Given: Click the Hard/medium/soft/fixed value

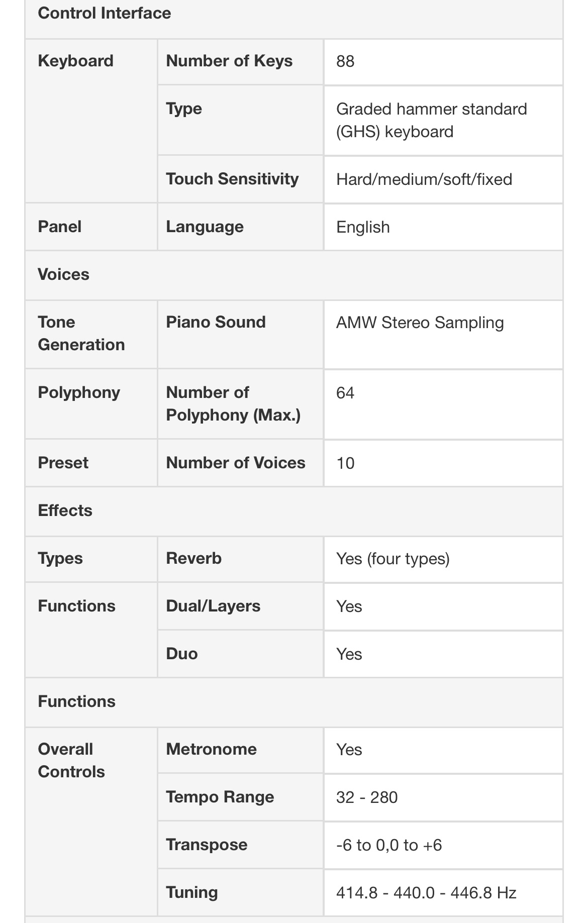Looking at the screenshot, I should [x=424, y=179].
